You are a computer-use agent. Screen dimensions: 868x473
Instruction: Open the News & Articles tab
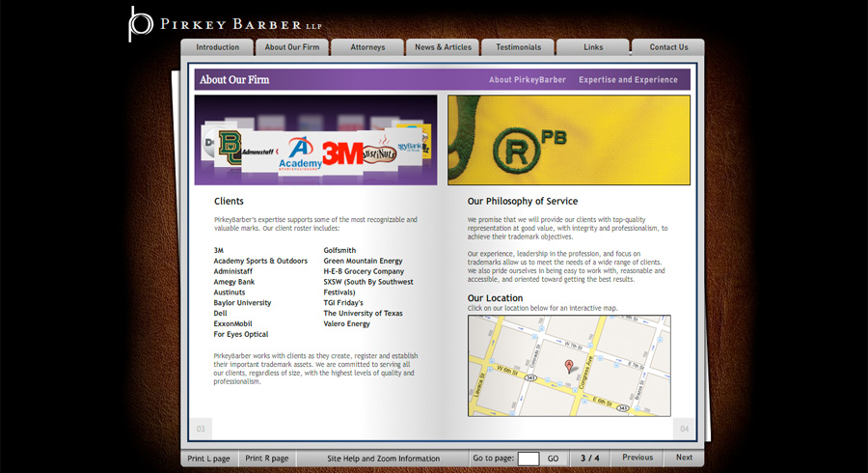click(443, 47)
